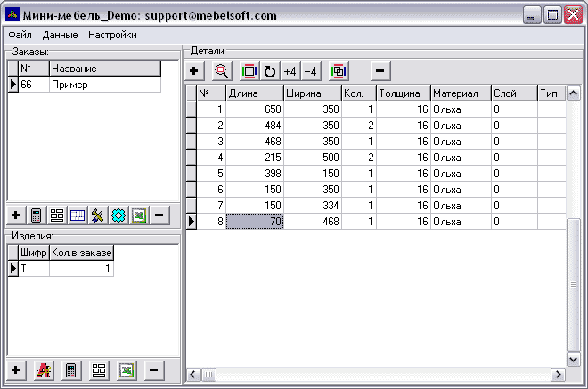Click the Материал column header
Screen dimensions: 588x389
(x=460, y=93)
